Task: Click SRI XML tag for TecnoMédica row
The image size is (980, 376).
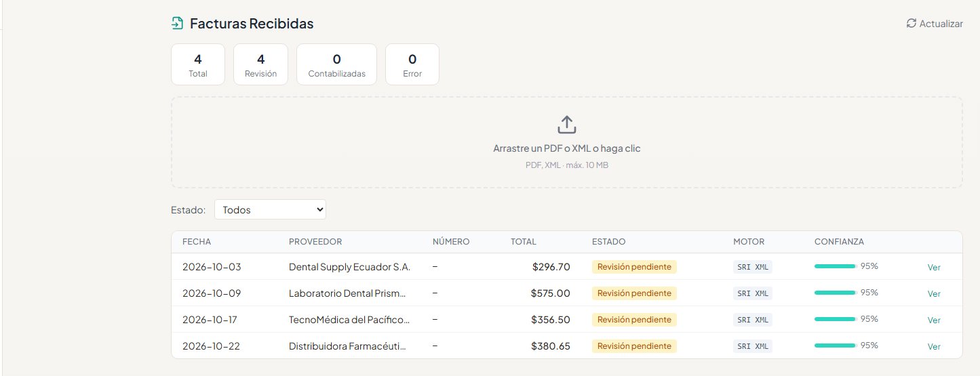Action: (x=753, y=320)
